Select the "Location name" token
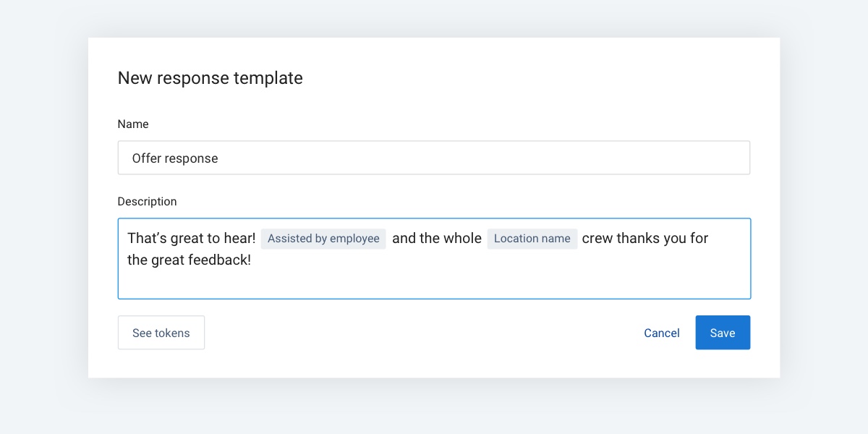This screenshot has height=434, width=868. click(x=532, y=239)
